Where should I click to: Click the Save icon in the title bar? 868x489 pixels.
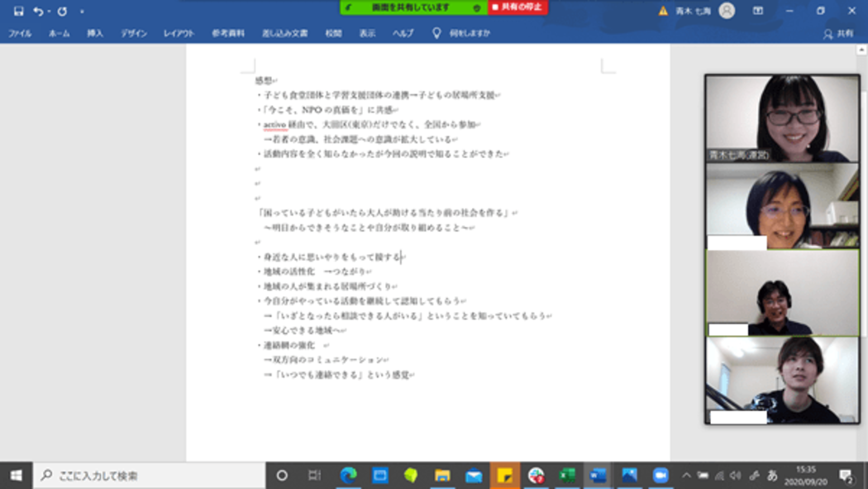(x=18, y=12)
